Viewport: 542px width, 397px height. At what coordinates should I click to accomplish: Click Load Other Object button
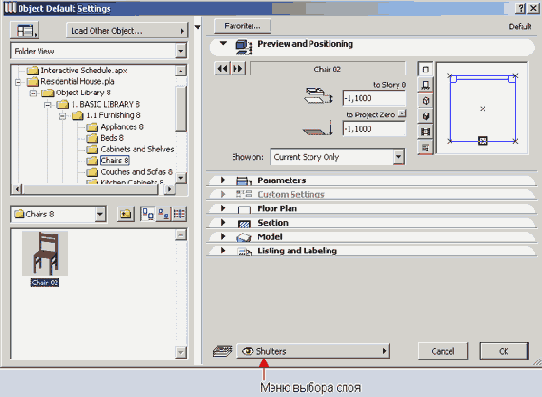(x=127, y=31)
